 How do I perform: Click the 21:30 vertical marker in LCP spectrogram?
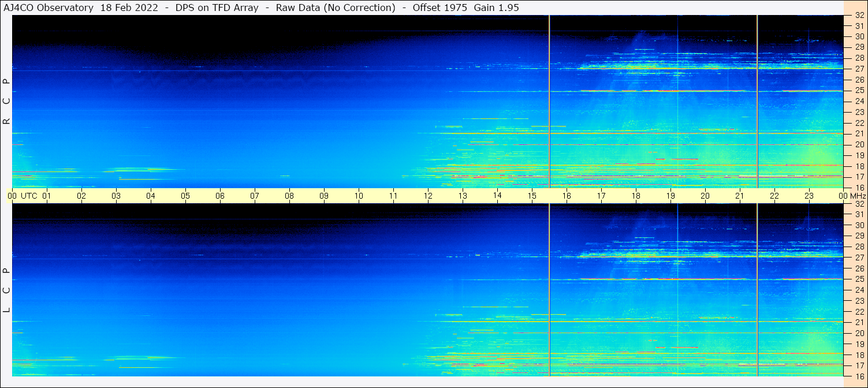[757, 290]
